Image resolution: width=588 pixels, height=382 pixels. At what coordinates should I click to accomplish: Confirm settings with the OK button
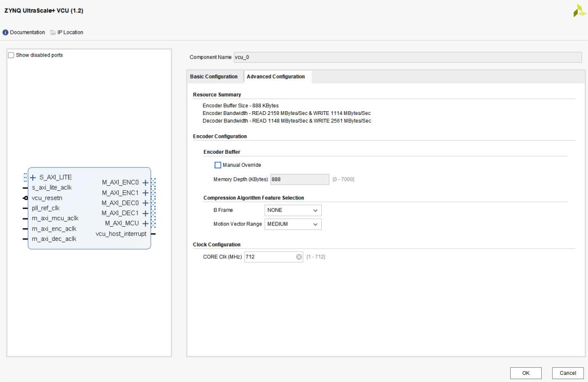coord(526,373)
